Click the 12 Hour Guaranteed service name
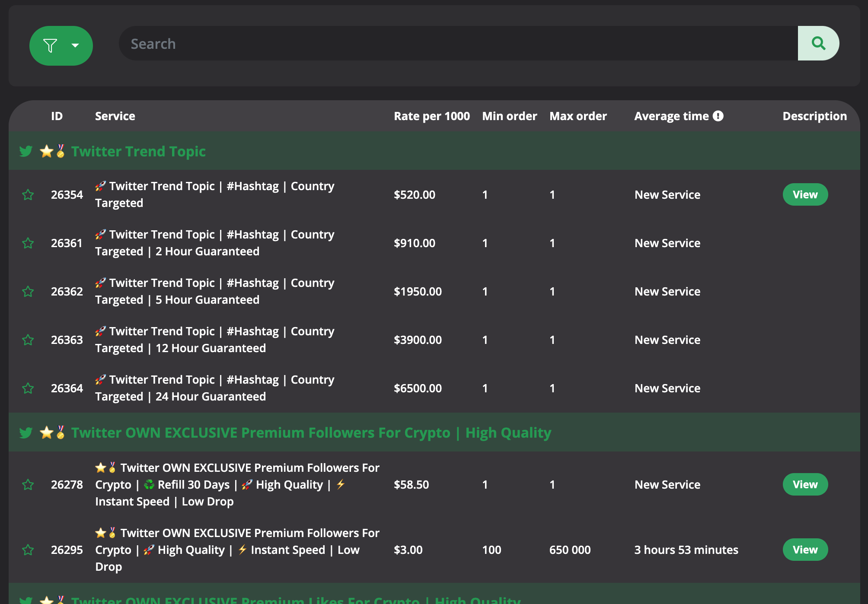The image size is (868, 604). pos(214,340)
